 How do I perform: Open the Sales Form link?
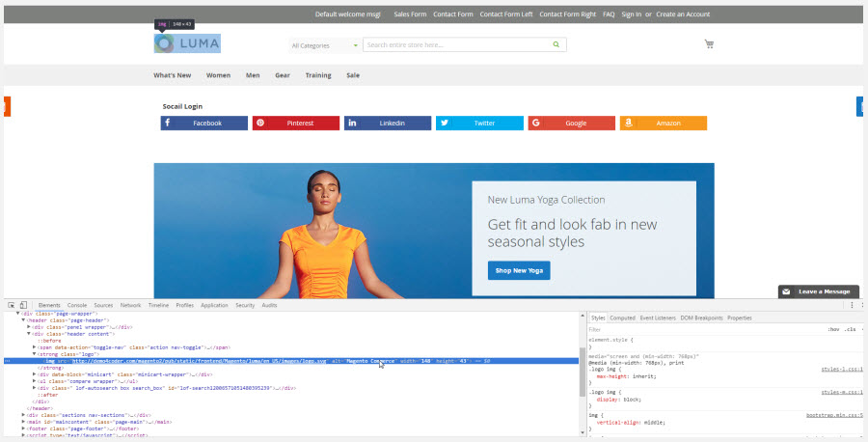(410, 14)
